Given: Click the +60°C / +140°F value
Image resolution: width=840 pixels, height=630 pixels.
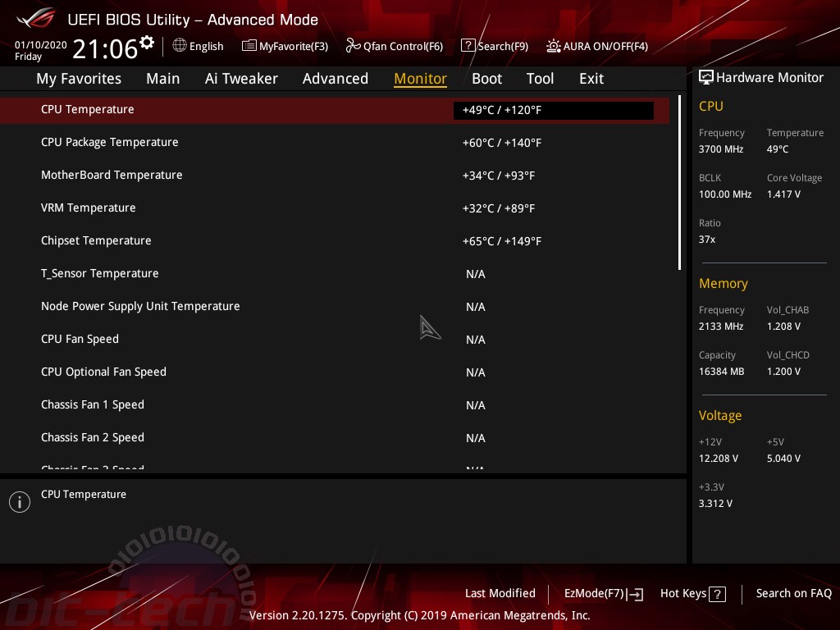Looking at the screenshot, I should coord(502,143).
